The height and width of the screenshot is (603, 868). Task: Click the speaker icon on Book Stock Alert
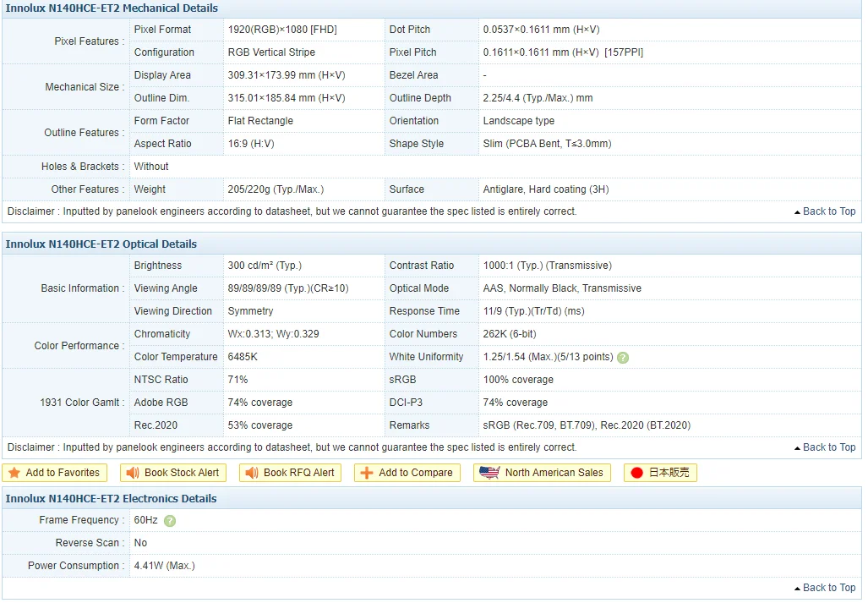point(133,473)
